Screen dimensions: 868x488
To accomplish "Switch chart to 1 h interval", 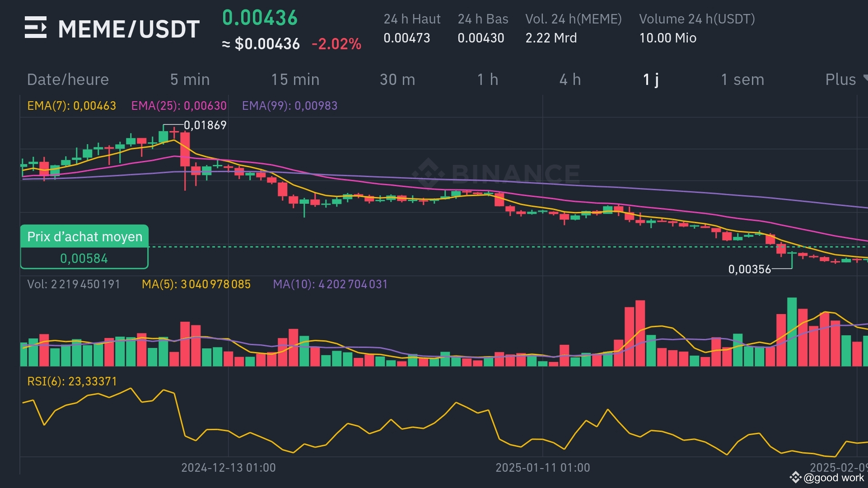I will tap(488, 80).
